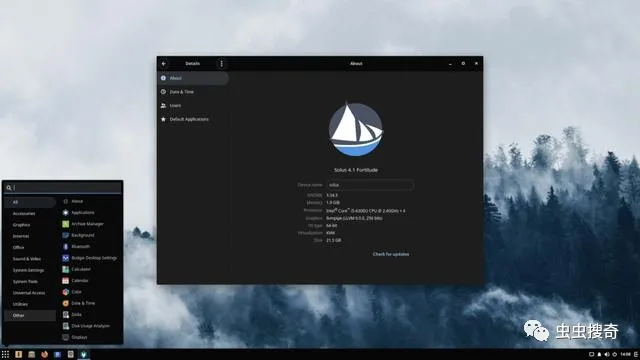Open the three-dot menu in Details header
This screenshot has width=640, height=360.
222,64
